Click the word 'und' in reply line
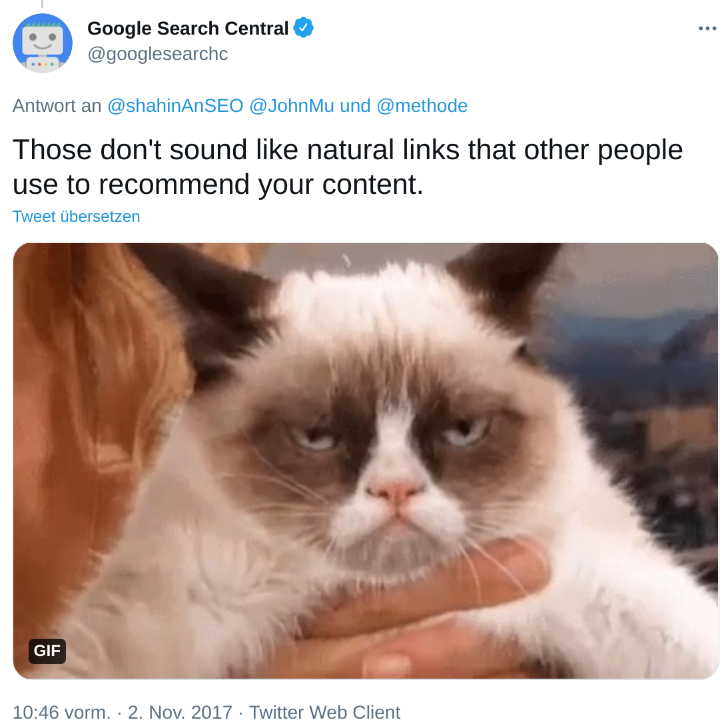This screenshot has height=728, width=726. 355,106
